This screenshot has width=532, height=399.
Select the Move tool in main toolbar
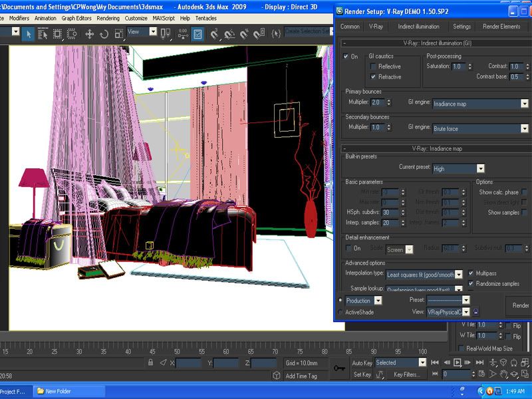tap(89, 33)
